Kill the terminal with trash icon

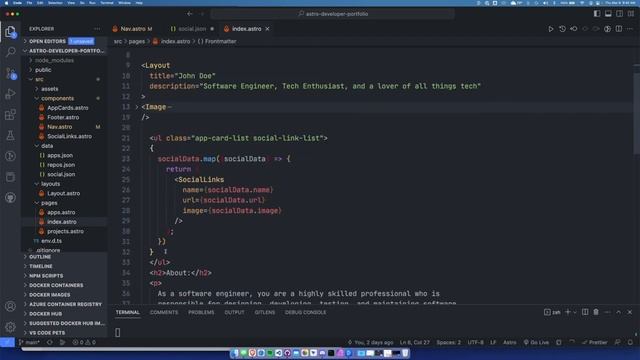[x=596, y=312]
